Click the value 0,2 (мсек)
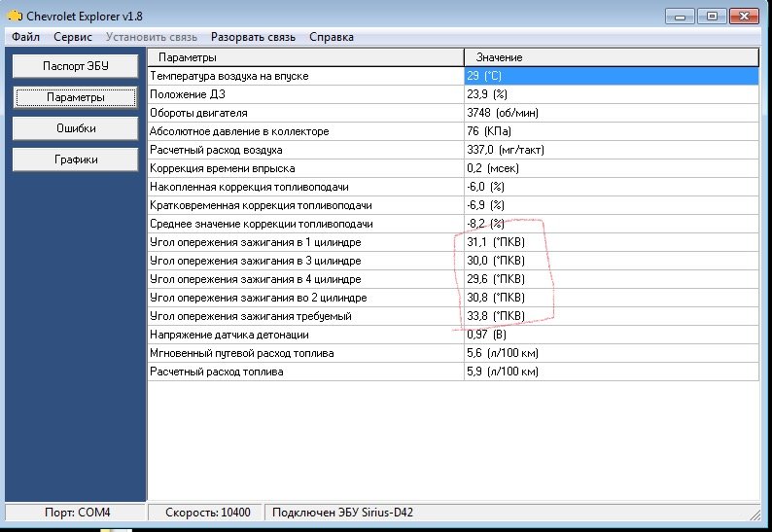The height and width of the screenshot is (532, 772). coord(493,168)
